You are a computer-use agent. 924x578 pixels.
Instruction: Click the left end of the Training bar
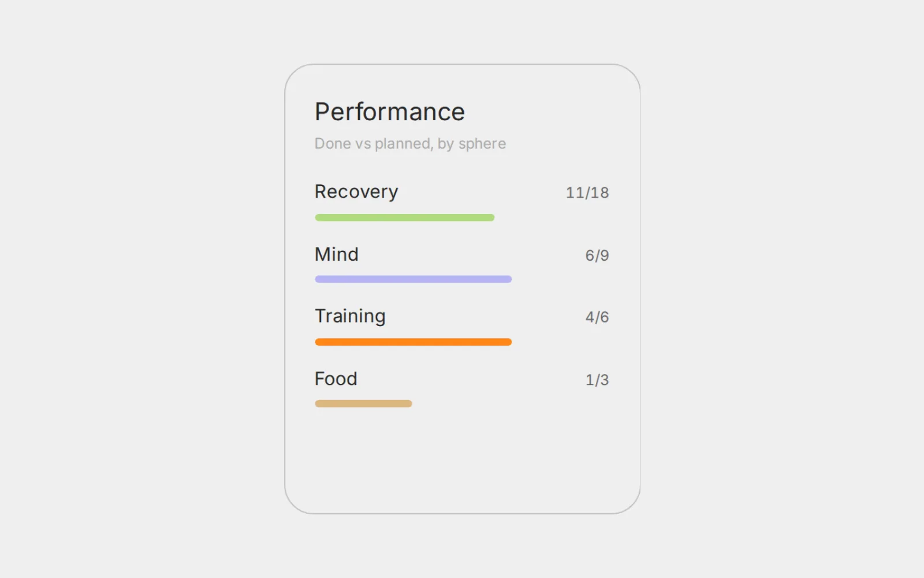(x=318, y=342)
